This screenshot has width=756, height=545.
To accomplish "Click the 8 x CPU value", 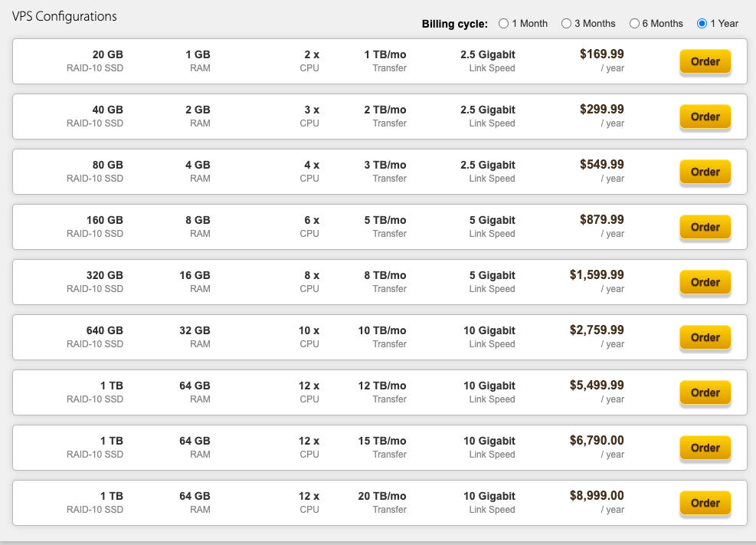I will tap(312, 275).
